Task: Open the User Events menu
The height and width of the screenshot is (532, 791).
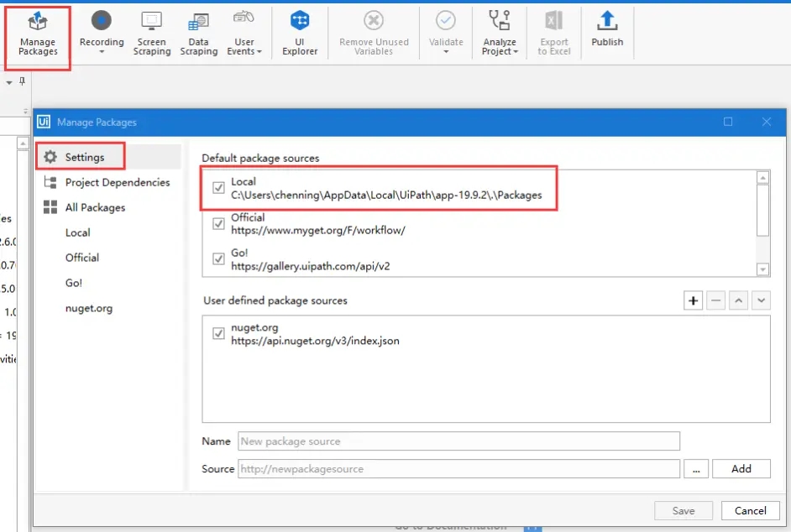Action: coord(244,34)
